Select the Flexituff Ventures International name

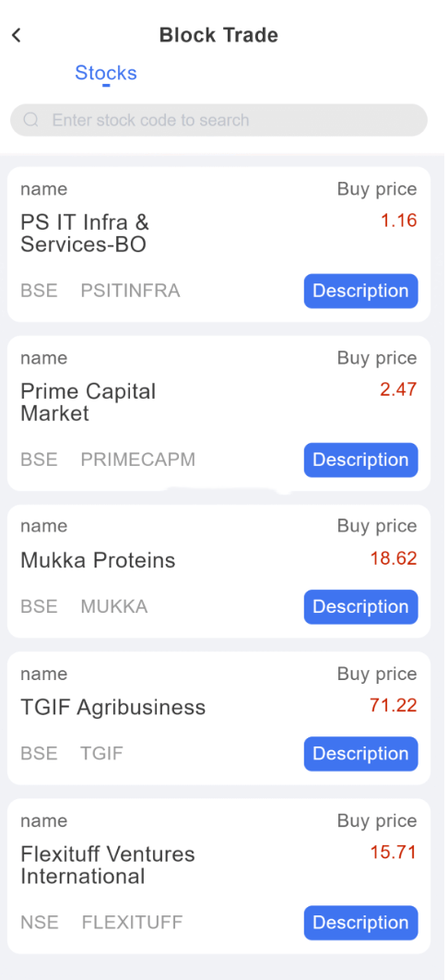point(108,865)
